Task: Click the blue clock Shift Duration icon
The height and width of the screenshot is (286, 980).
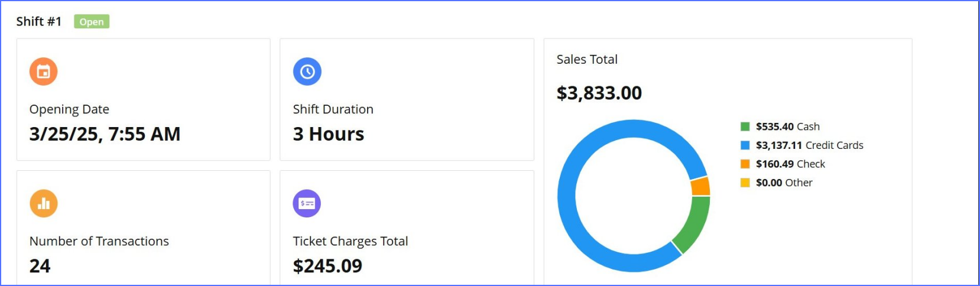Action: pyautogui.click(x=307, y=71)
